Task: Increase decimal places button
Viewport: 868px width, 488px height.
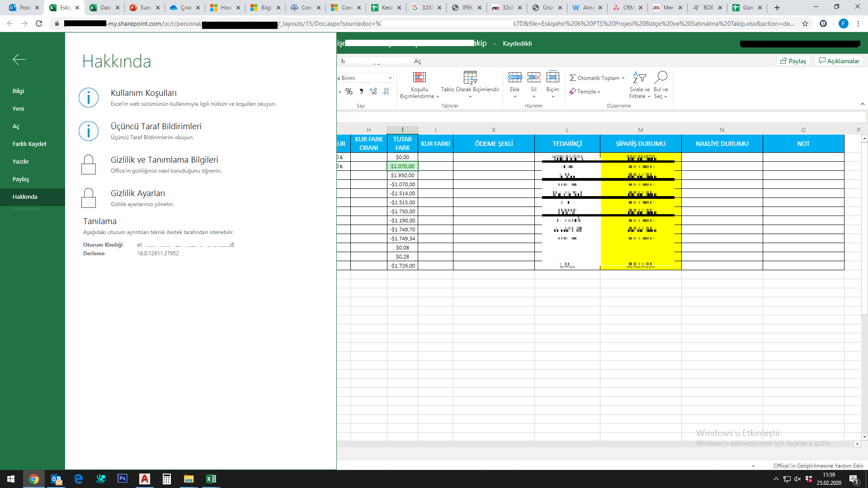Action: coord(373,91)
